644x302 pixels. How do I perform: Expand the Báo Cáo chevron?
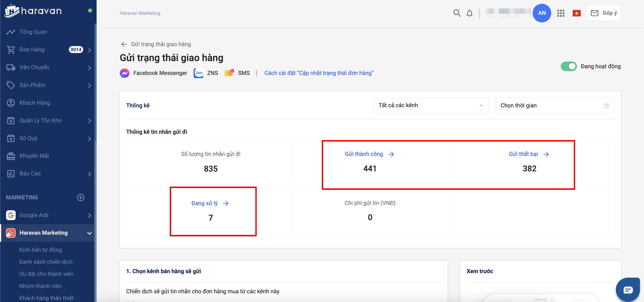[x=89, y=174]
